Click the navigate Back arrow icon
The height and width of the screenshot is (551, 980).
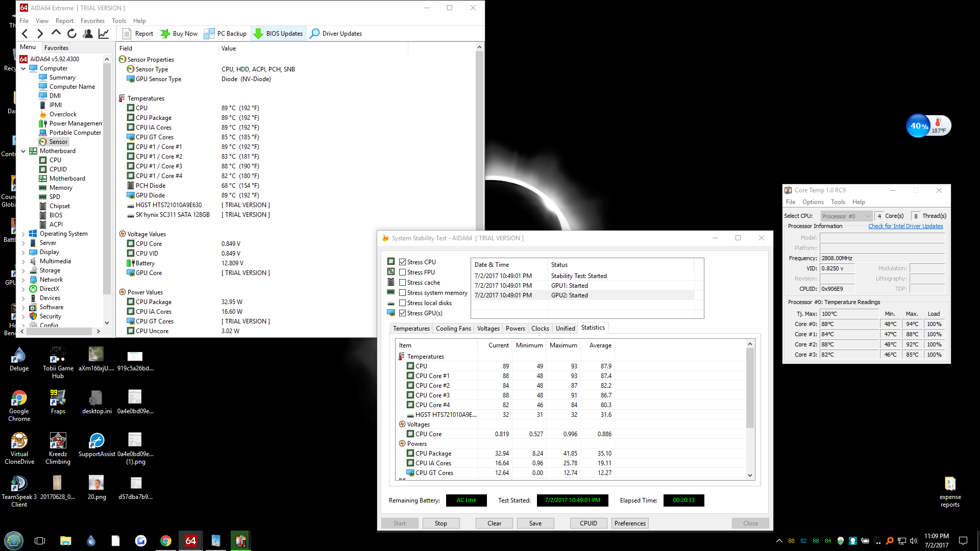25,34
